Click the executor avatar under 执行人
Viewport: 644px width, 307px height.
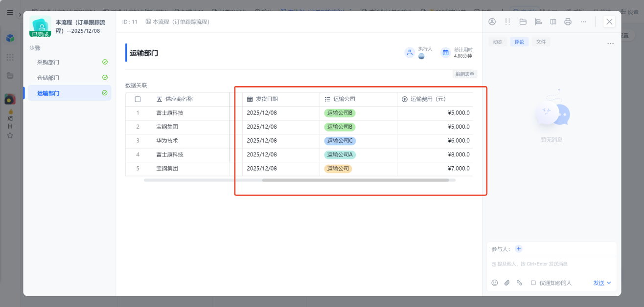pyautogui.click(x=421, y=56)
